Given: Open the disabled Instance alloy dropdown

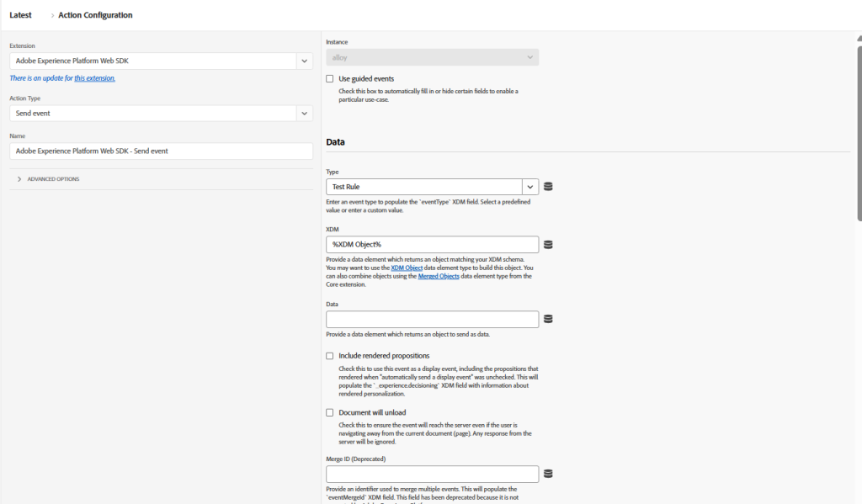Looking at the screenshot, I should [x=432, y=58].
